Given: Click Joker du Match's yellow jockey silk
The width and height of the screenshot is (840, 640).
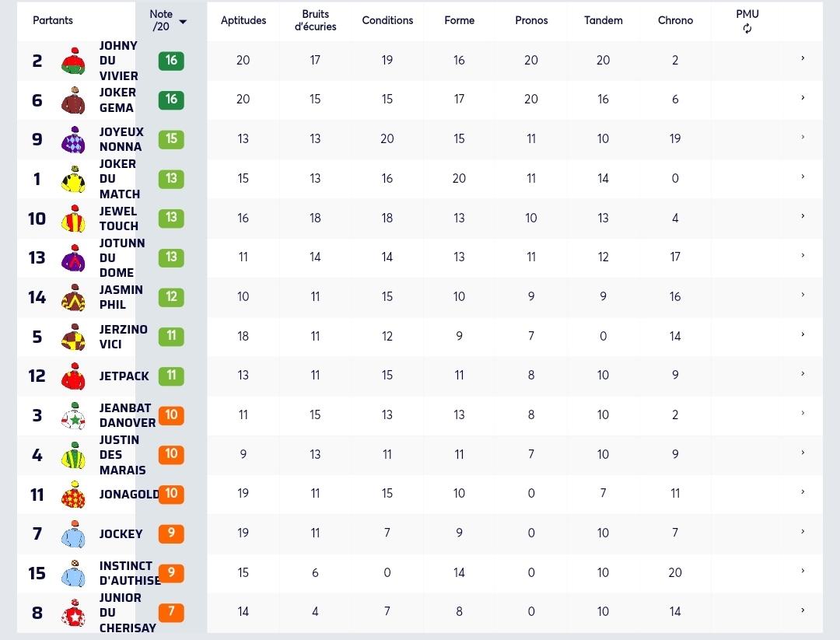Looking at the screenshot, I should click(x=73, y=179).
